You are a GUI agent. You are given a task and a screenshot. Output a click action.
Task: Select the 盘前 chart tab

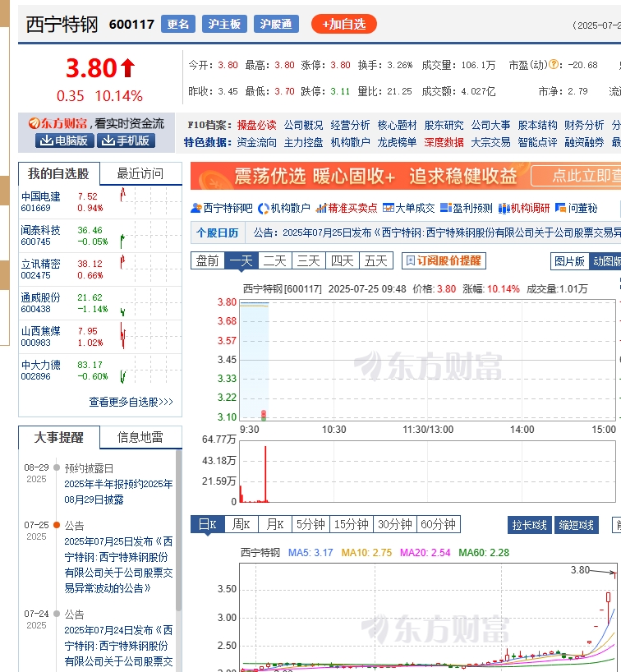click(x=208, y=260)
